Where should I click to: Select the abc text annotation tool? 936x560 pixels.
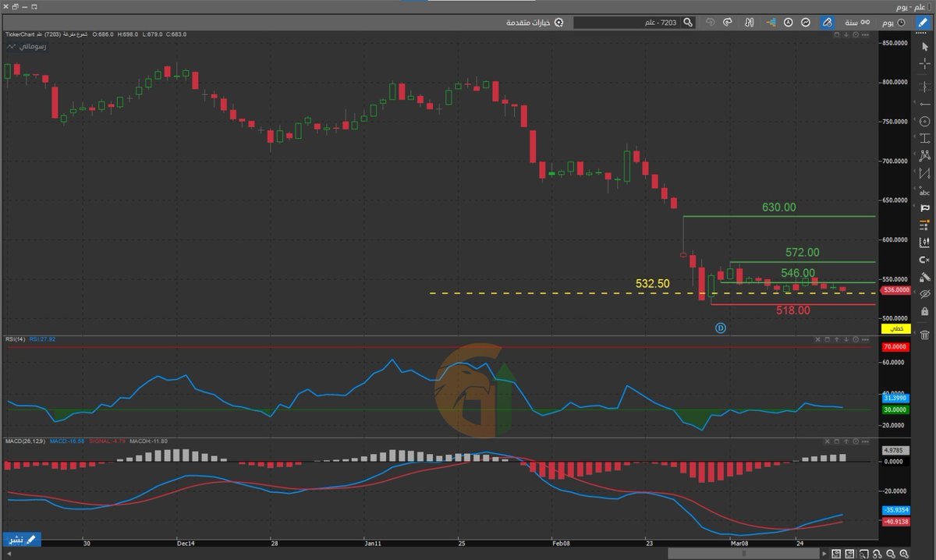tap(924, 191)
